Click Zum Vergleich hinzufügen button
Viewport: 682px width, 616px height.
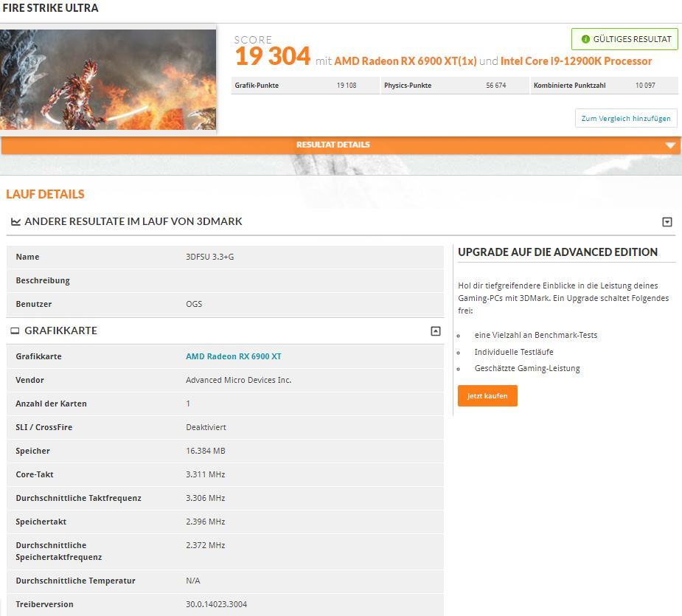626,119
